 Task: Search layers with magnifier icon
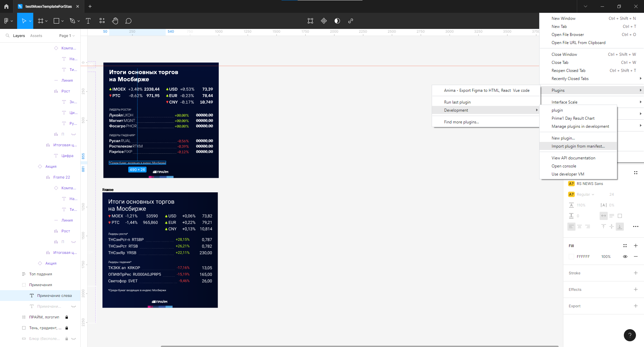coord(7,36)
